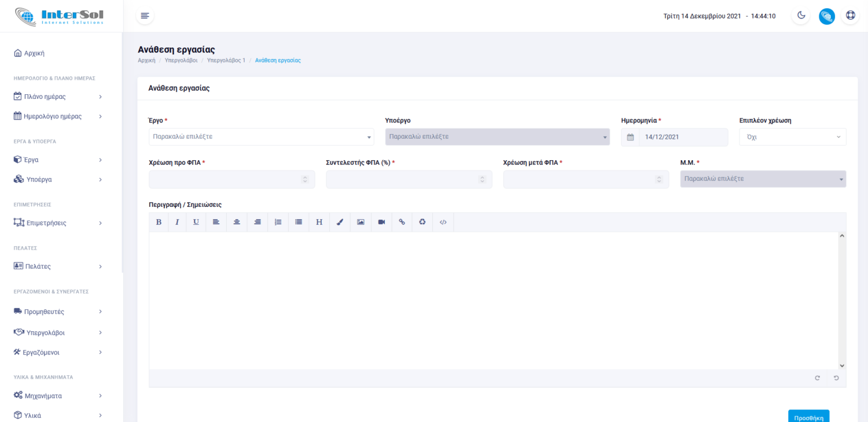Click the insert video icon in editor
Screen dimensions: 868x422
381,222
